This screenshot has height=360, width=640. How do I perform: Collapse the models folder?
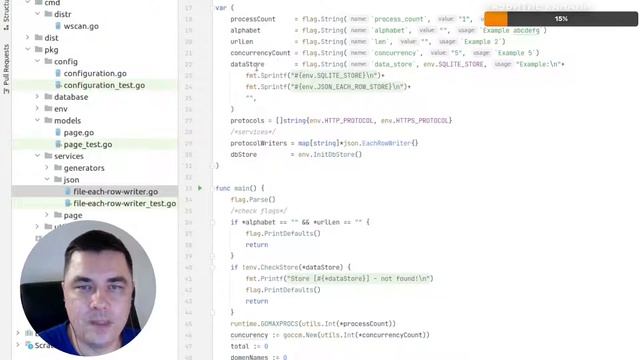click(x=38, y=120)
